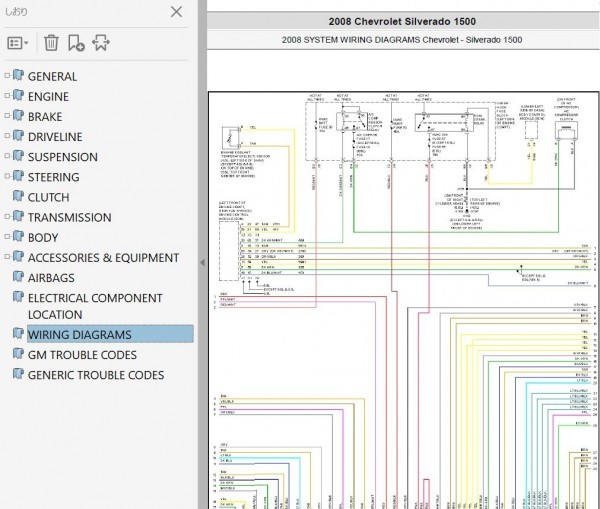Expand the GENERAL bookmark

7,75
